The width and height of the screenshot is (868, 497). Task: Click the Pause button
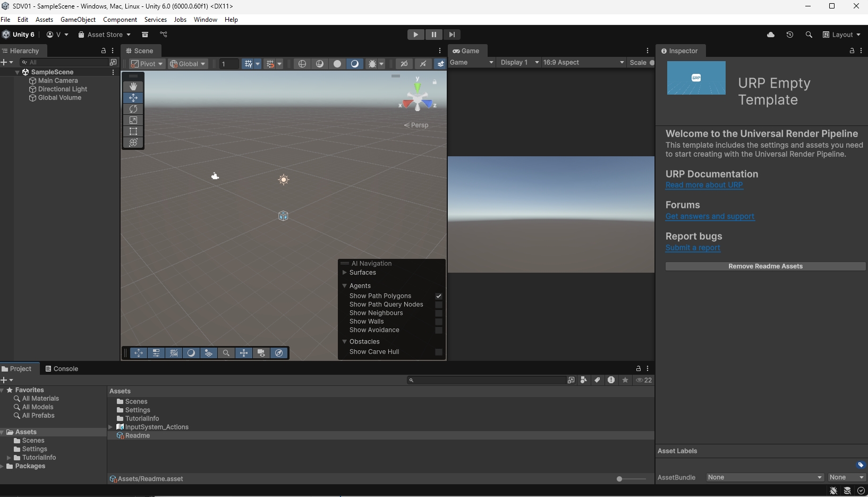tap(433, 35)
